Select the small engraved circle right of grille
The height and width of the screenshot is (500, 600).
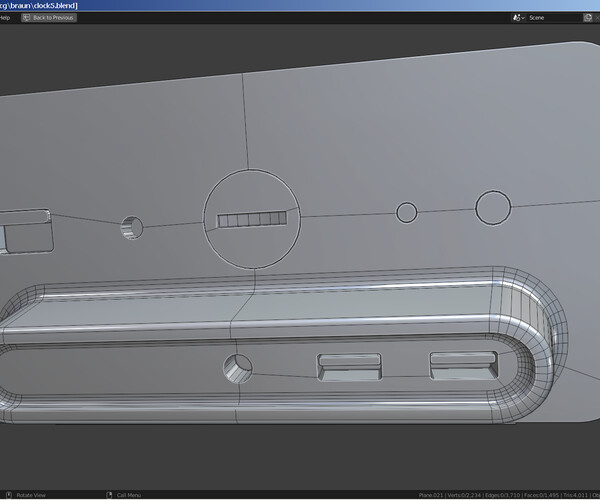407,212
